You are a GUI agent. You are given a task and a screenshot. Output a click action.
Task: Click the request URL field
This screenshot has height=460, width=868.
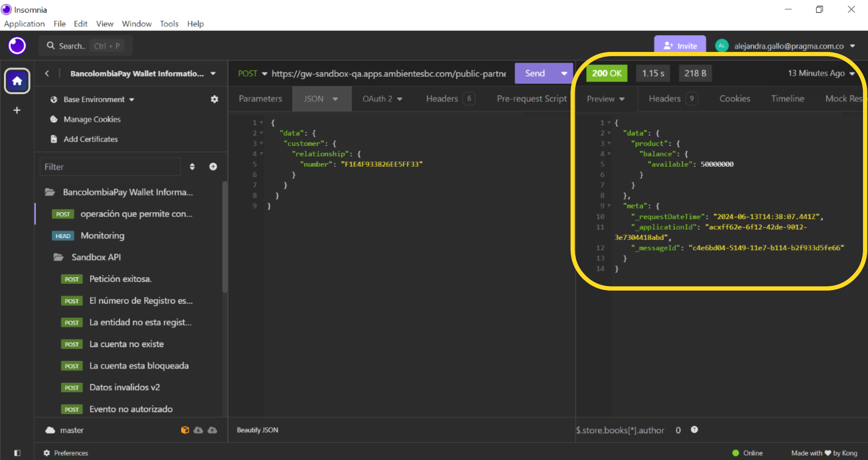pos(389,73)
